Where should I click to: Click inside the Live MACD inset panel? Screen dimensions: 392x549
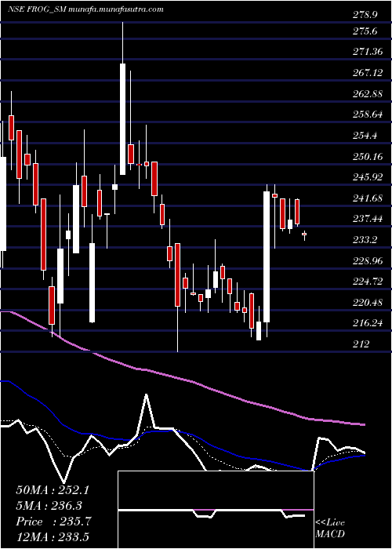click(x=216, y=510)
